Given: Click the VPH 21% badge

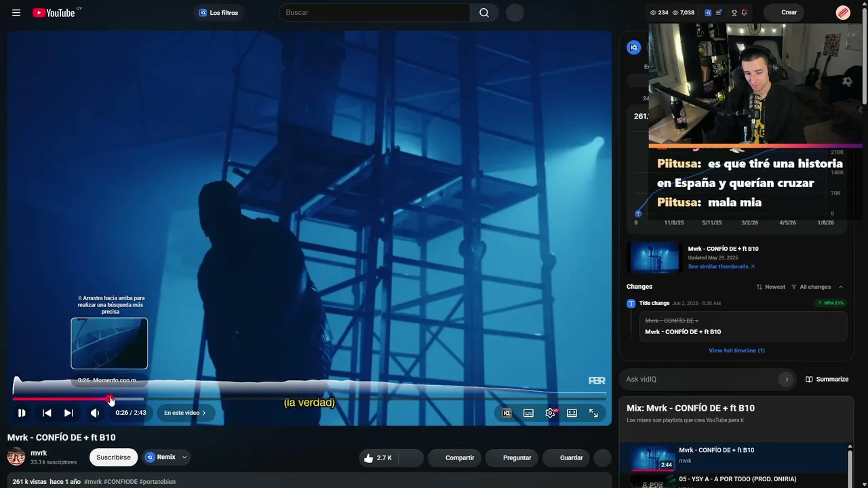Looking at the screenshot, I should pos(831,303).
